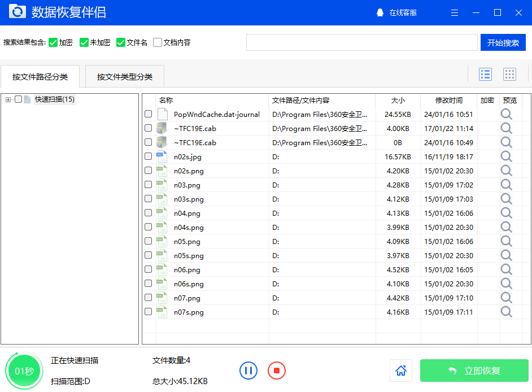Click the 开始搜索 search button
Image resolution: width=532 pixels, height=392 pixels.
point(503,42)
